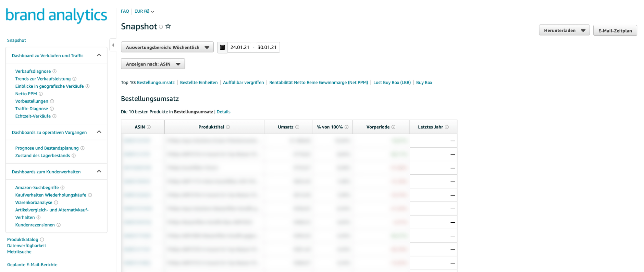Show info for Kaufverhalten Wiederholungskäufe
644x272 pixels.
[x=90, y=195]
